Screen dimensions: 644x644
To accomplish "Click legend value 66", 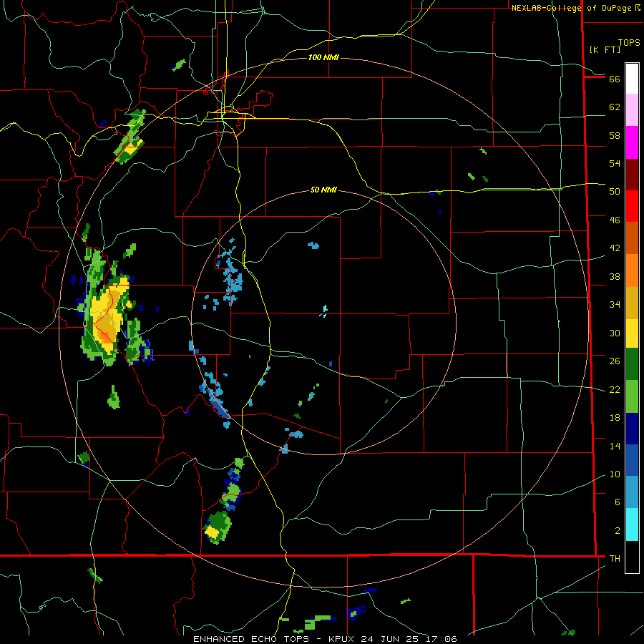I will point(615,79).
